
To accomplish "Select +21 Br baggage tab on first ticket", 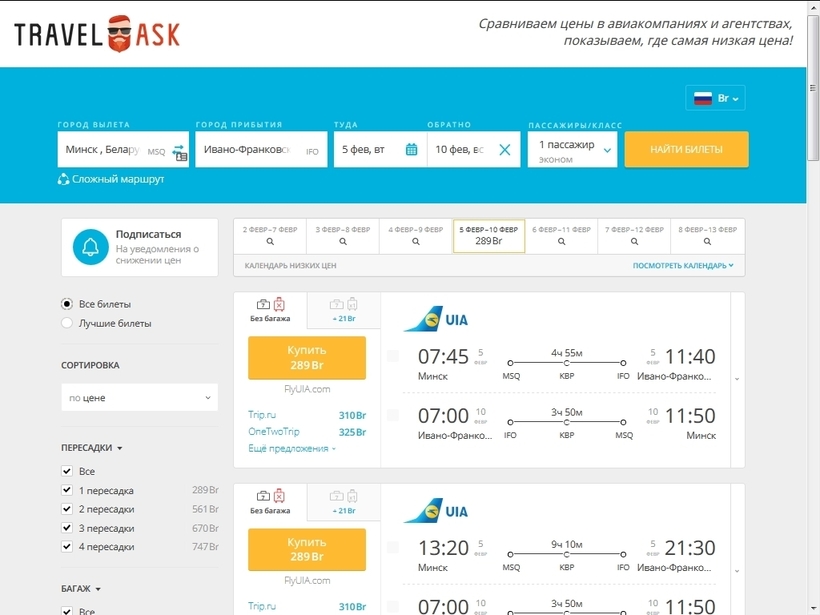I will (344, 310).
